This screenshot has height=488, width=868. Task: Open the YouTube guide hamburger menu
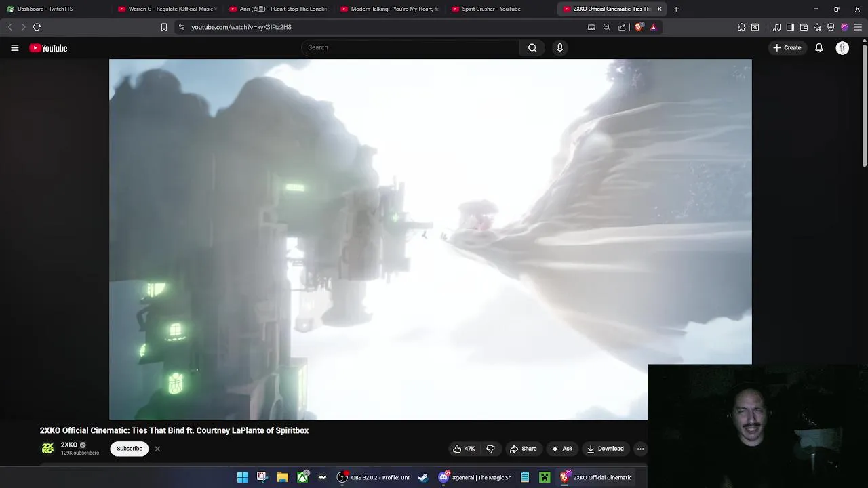14,48
